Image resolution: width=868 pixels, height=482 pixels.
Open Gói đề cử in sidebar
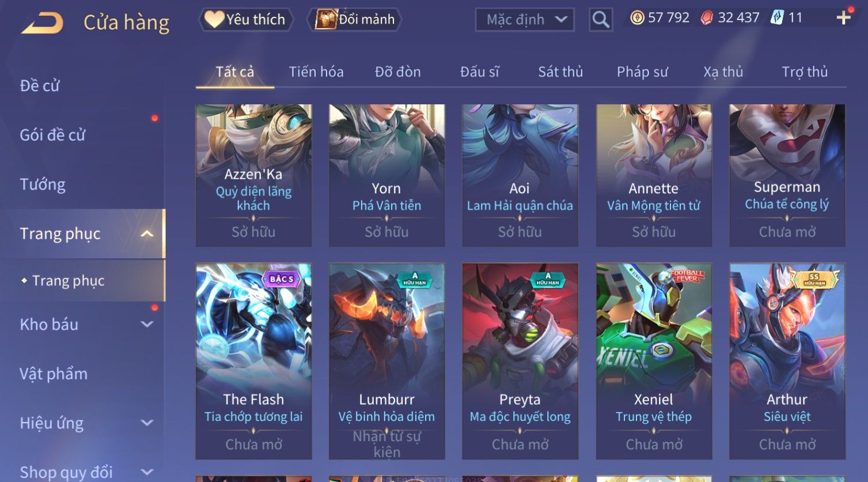52,135
